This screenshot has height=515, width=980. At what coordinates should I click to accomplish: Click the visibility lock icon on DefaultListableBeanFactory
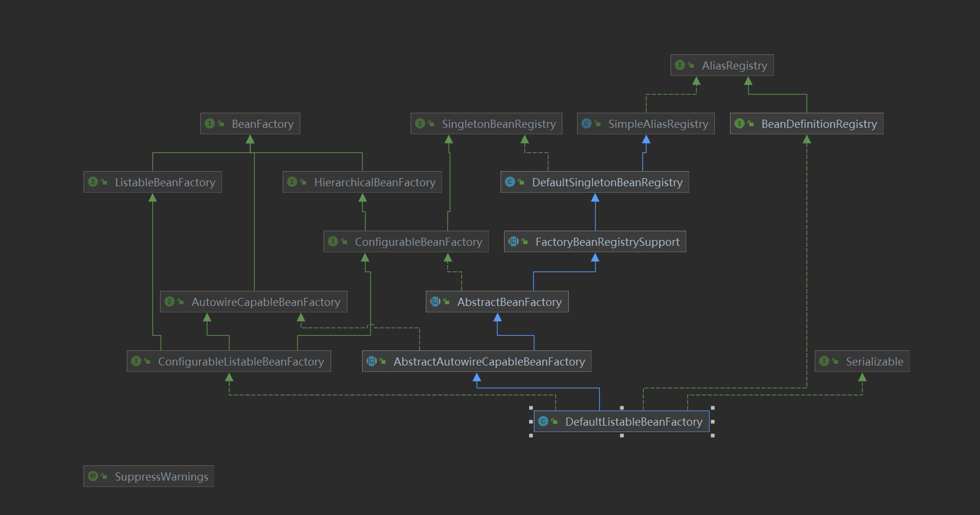pos(554,422)
